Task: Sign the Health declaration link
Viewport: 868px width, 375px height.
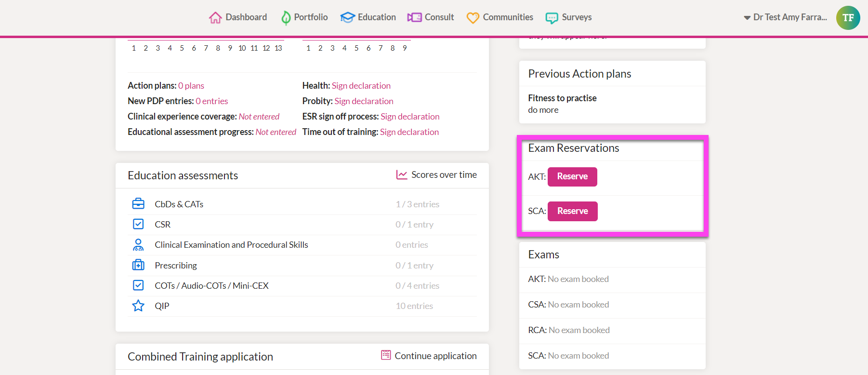Action: tap(361, 86)
